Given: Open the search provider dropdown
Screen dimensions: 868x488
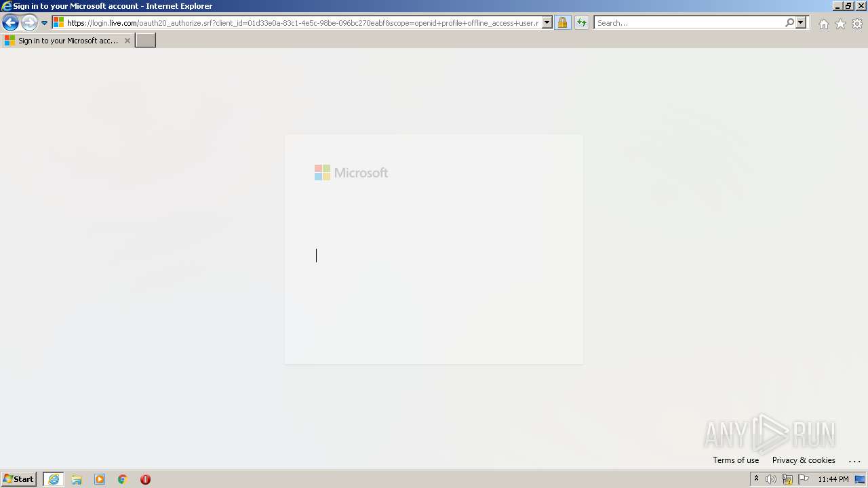Looking at the screenshot, I should click(801, 23).
